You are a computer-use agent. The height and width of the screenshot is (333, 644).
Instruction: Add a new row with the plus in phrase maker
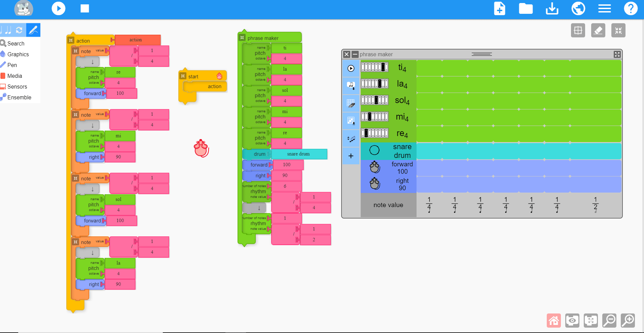point(351,156)
